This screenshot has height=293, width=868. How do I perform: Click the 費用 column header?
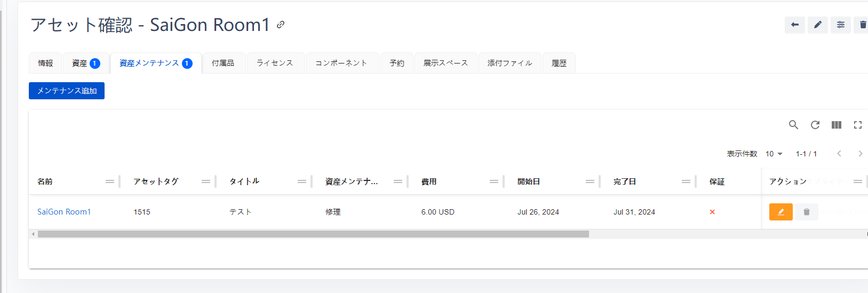tap(429, 181)
